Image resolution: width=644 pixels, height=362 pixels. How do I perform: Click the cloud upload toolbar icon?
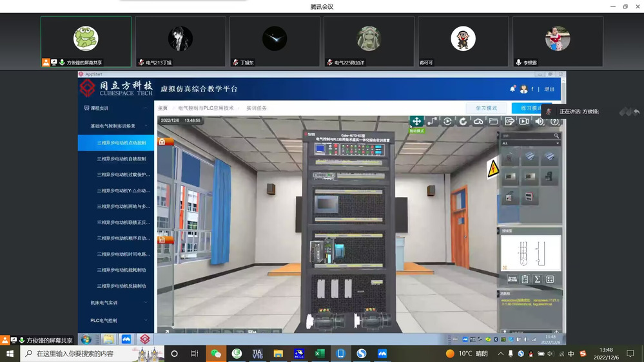(478, 121)
